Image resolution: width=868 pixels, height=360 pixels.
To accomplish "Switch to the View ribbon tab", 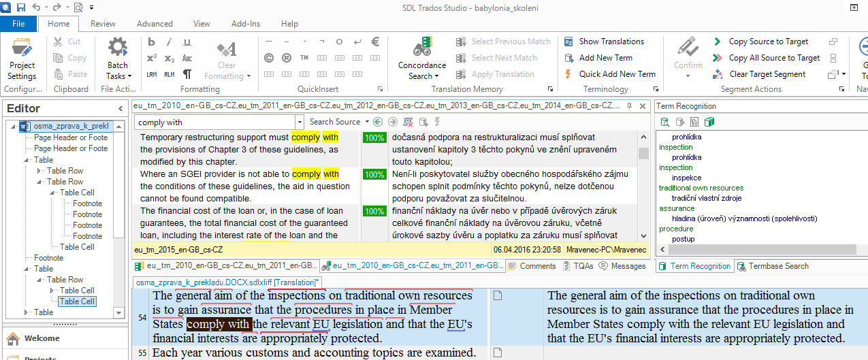I will [202, 24].
